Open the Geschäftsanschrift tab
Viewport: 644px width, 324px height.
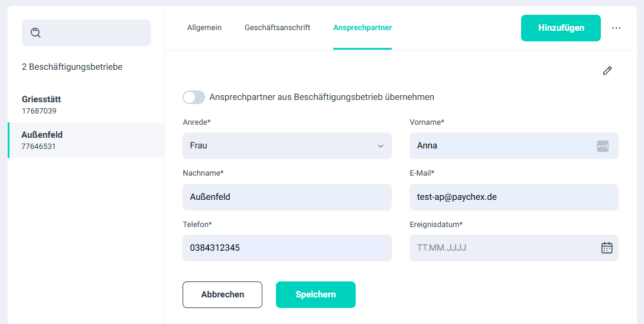(277, 28)
